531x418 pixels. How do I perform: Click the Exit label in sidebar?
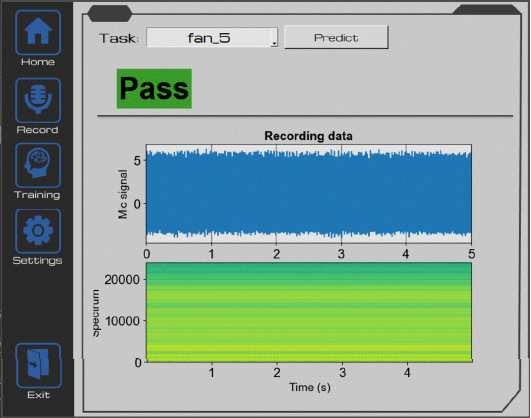[x=38, y=395]
